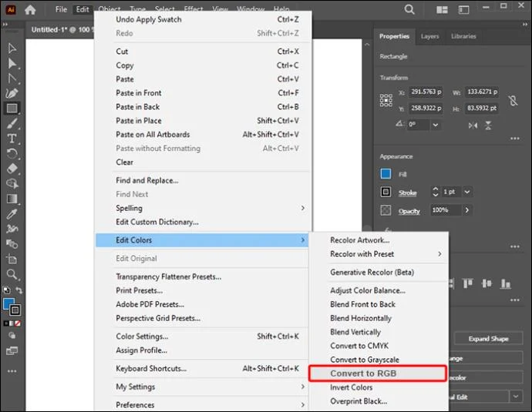Image resolution: width=532 pixels, height=412 pixels.
Task: Switch to the Layers tab
Action: click(430, 36)
